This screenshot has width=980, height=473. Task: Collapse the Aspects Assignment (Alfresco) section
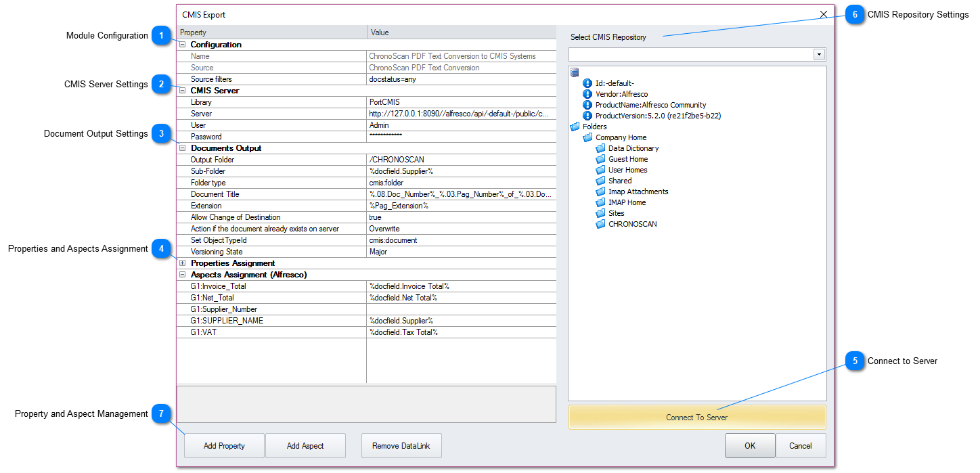click(x=181, y=274)
